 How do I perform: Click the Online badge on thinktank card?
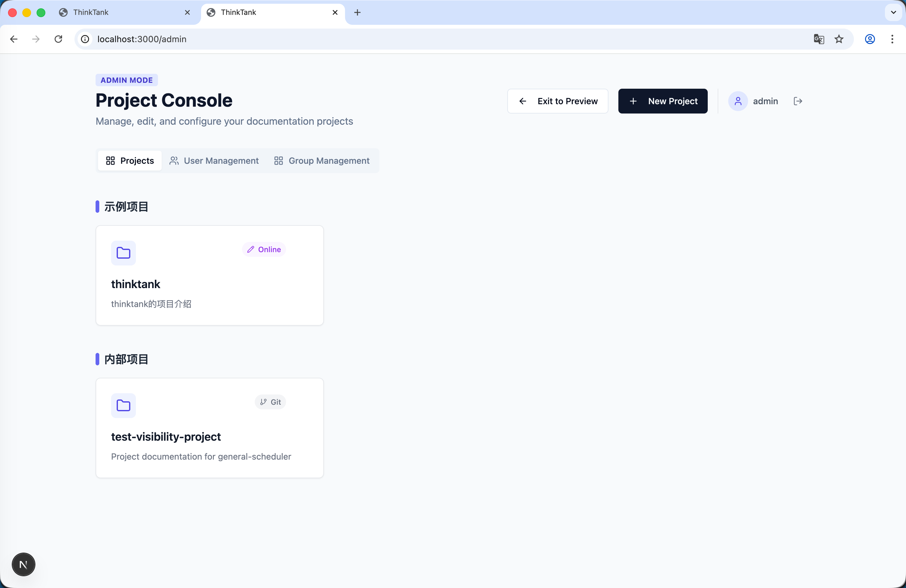264,249
